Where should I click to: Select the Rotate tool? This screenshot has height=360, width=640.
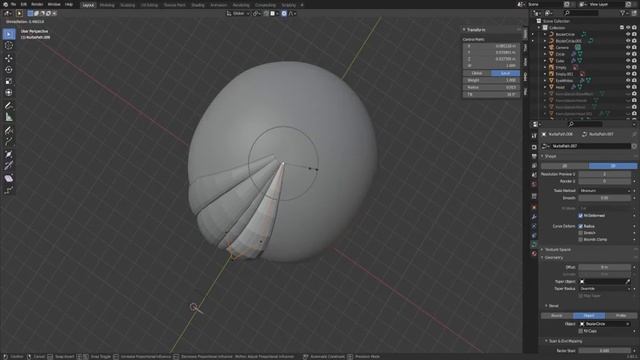tap(9, 70)
